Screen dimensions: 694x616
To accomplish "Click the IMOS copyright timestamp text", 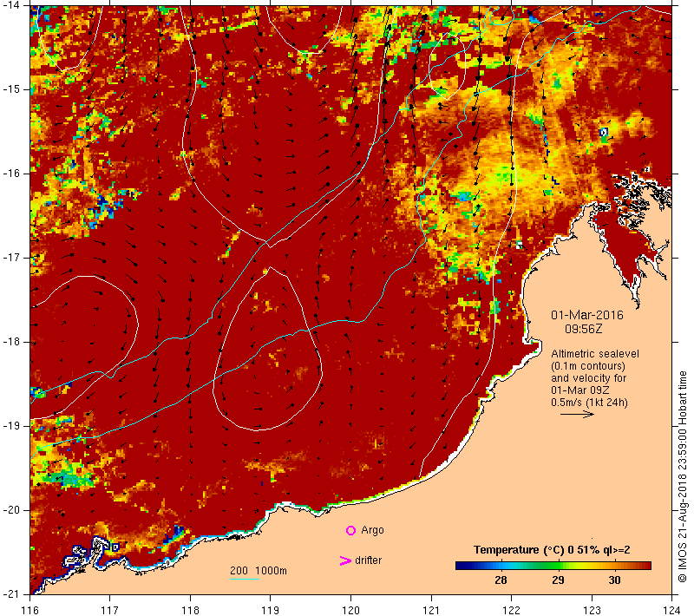I will coord(683,476).
